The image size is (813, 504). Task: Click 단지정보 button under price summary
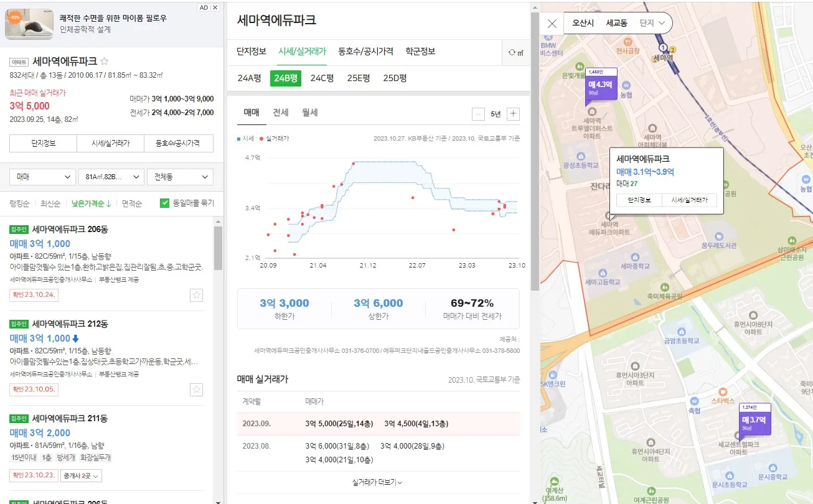pos(44,143)
